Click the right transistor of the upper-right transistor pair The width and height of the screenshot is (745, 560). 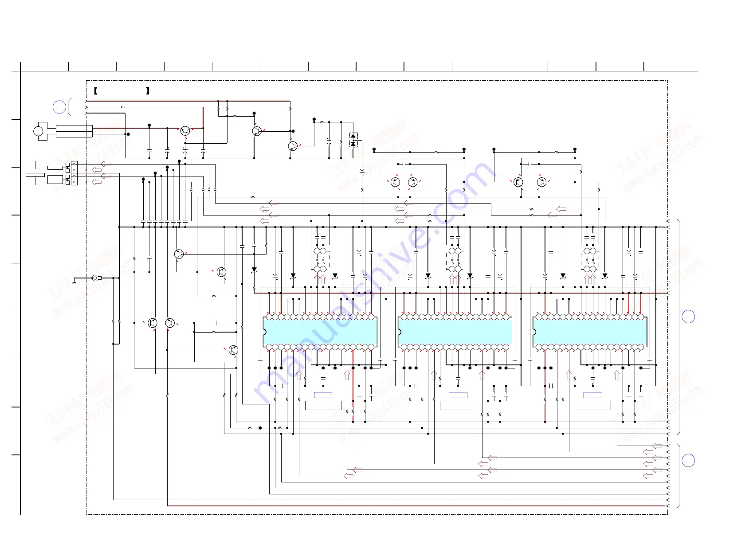(542, 182)
